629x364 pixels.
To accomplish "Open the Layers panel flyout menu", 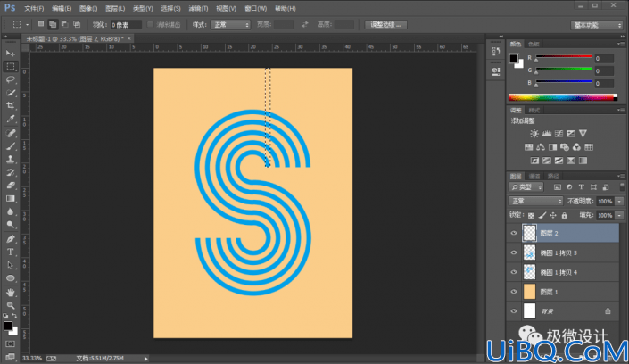I will 621,176.
